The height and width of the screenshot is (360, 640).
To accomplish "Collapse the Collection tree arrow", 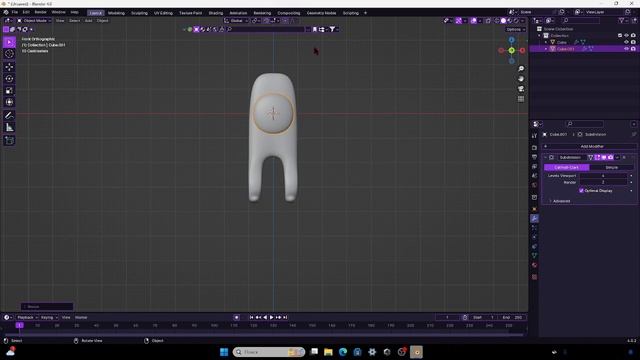I will pyautogui.click(x=540, y=36).
